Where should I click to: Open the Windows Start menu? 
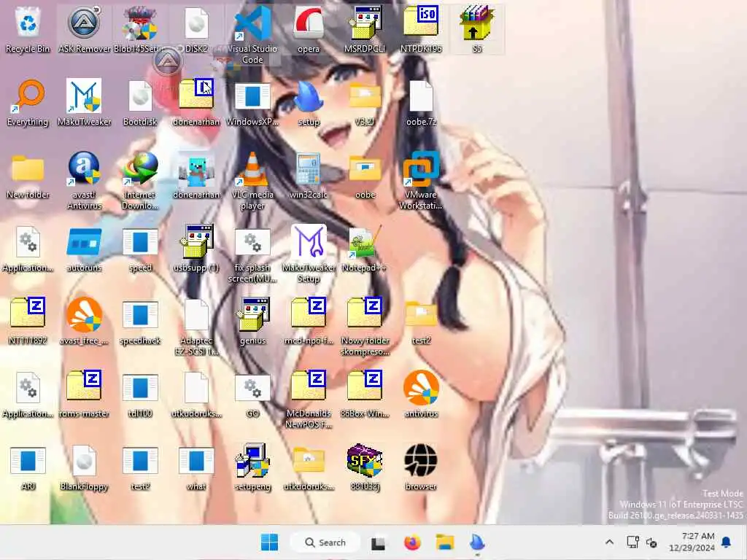(x=270, y=542)
